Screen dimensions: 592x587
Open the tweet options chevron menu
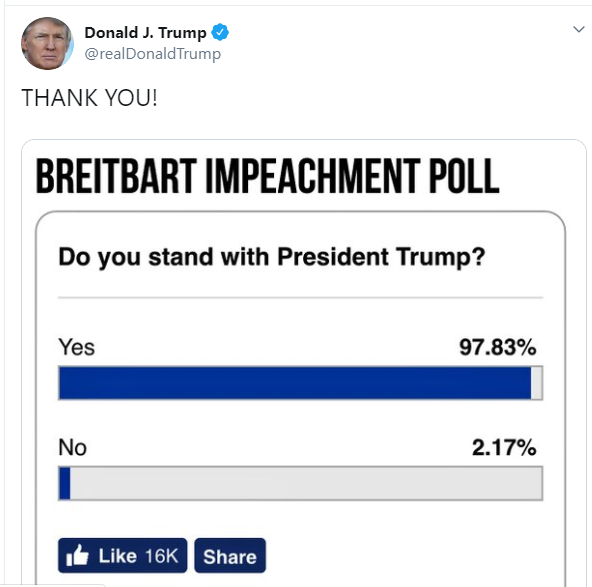[x=578, y=29]
